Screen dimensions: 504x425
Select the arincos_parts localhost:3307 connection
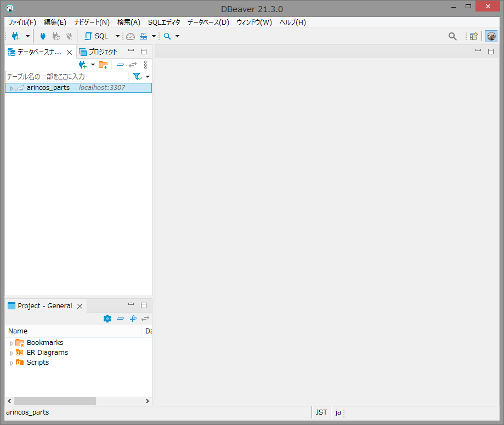click(78, 88)
